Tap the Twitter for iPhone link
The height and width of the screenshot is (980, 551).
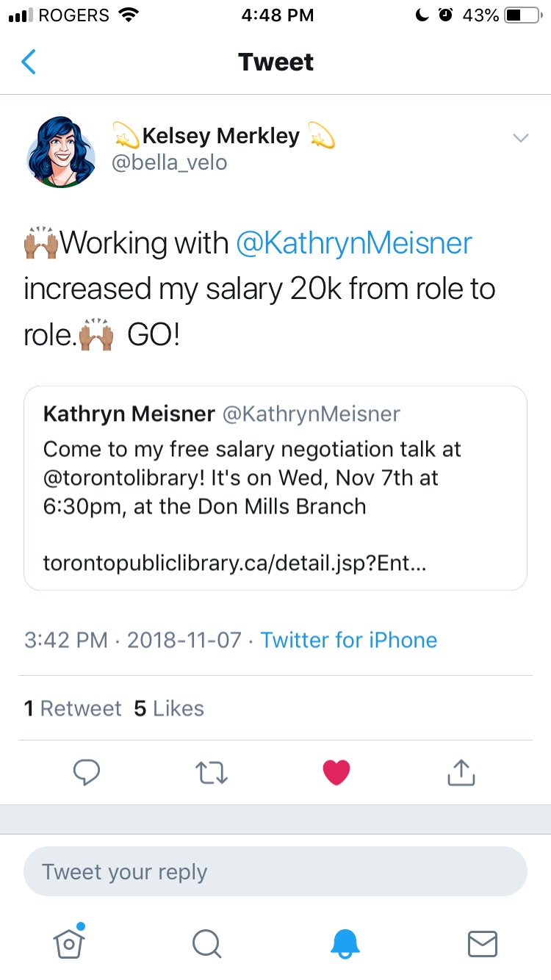[348, 640]
